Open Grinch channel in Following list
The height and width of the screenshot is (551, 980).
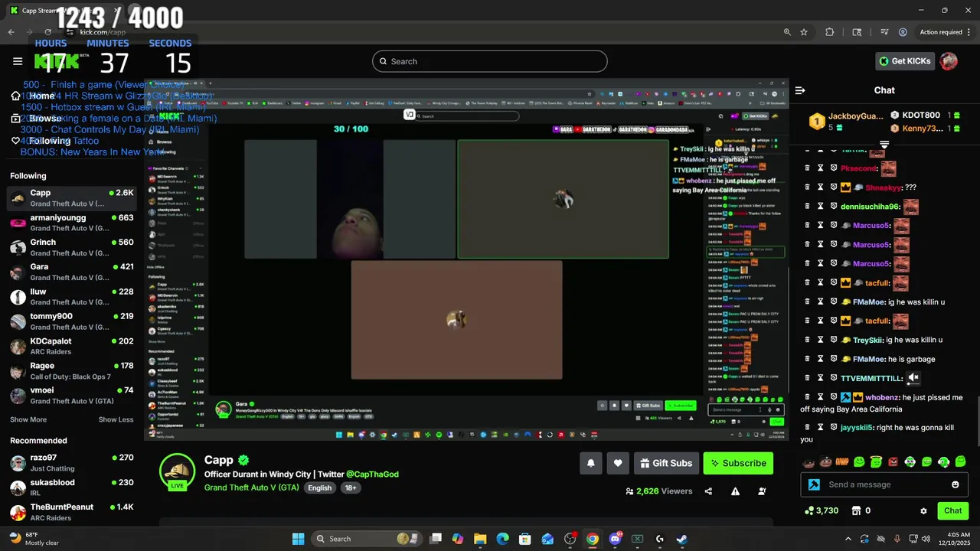tap(72, 247)
